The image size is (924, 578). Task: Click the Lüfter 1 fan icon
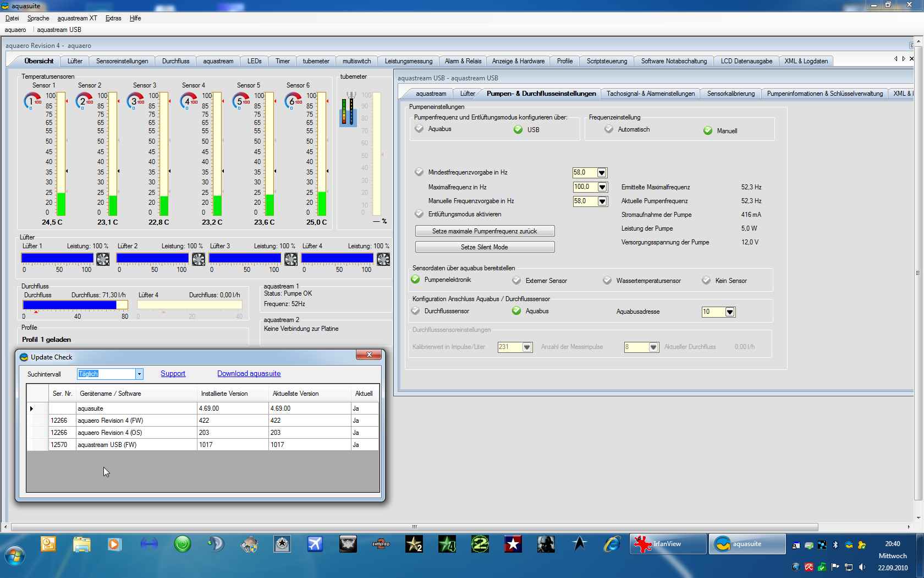tap(103, 259)
